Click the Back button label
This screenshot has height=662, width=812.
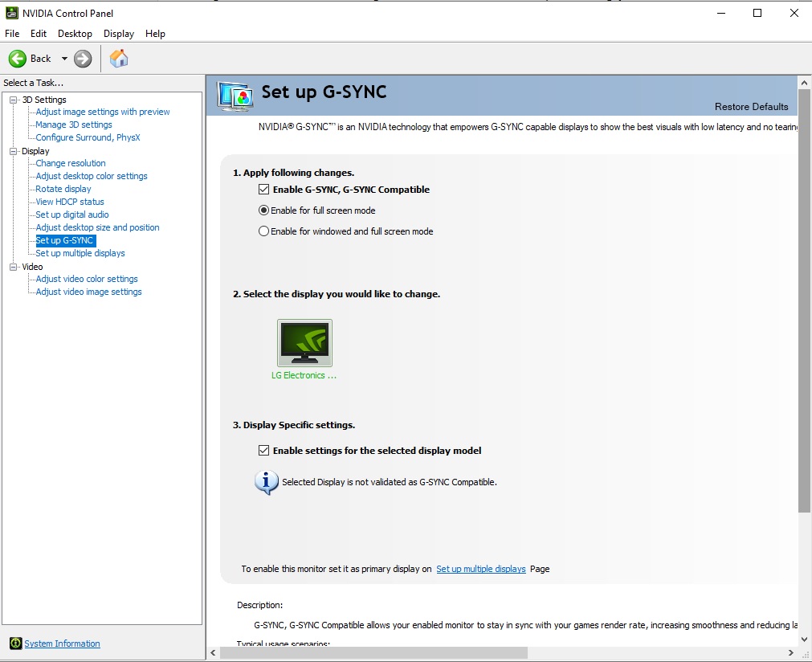pyautogui.click(x=40, y=59)
